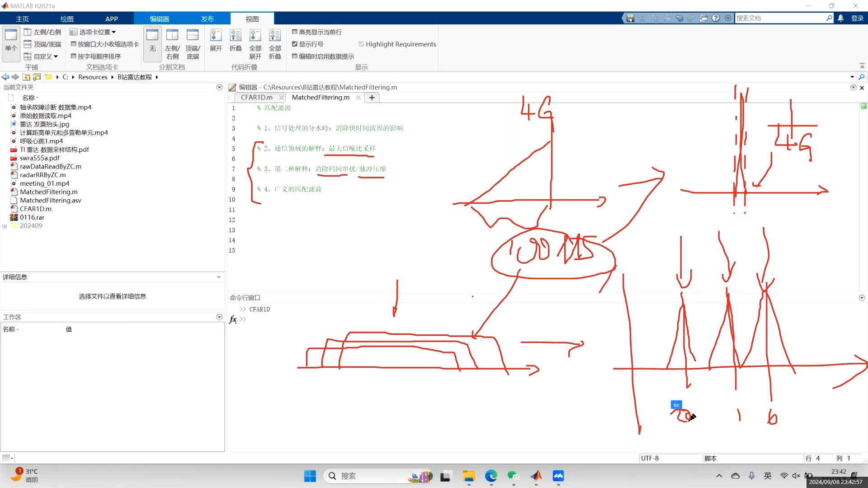Open the Custom tile layout dropdown
Screen dimensions: 868x488
point(41,56)
